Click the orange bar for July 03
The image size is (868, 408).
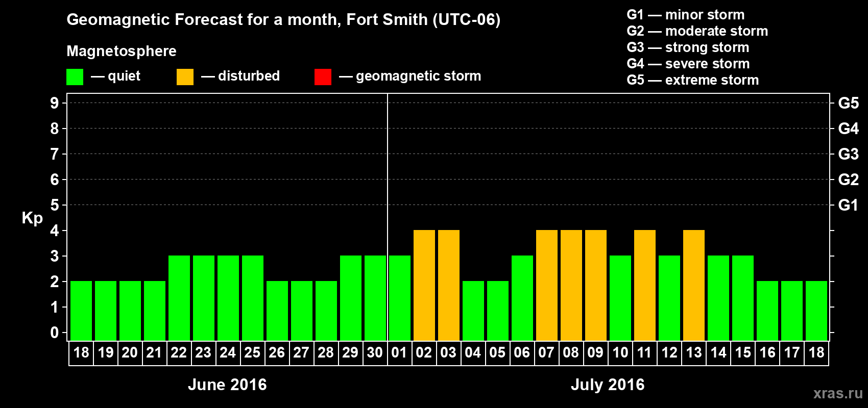point(449,285)
